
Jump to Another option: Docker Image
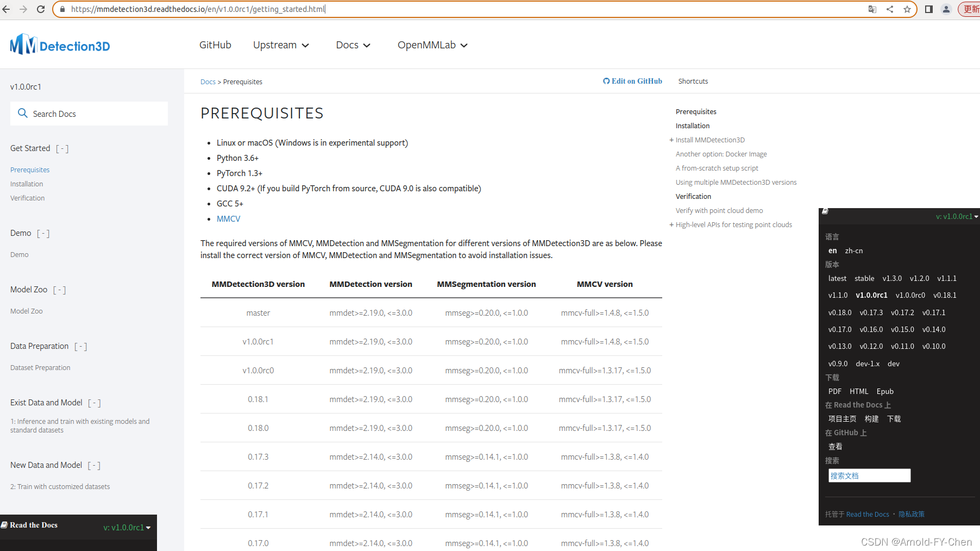click(721, 154)
